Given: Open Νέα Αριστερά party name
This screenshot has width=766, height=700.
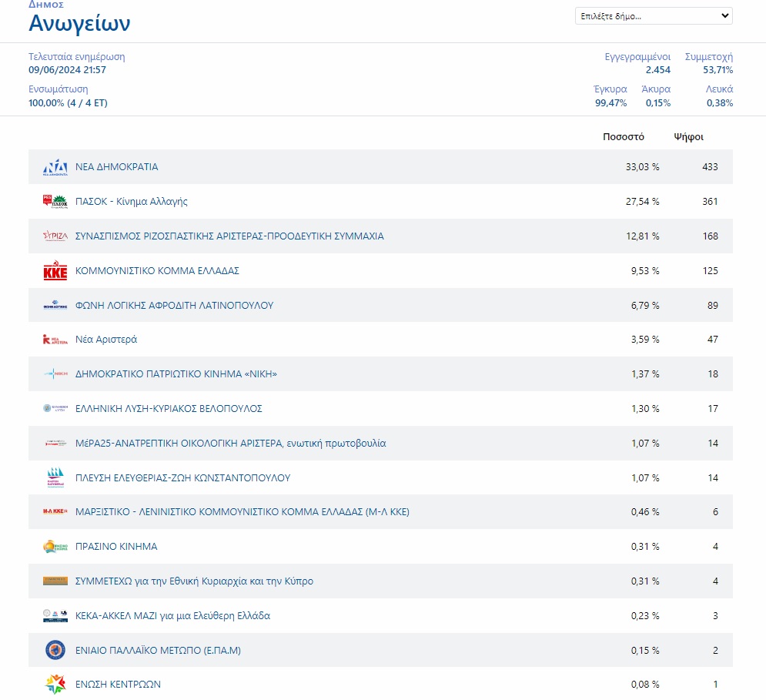Looking at the screenshot, I should click(x=106, y=340).
